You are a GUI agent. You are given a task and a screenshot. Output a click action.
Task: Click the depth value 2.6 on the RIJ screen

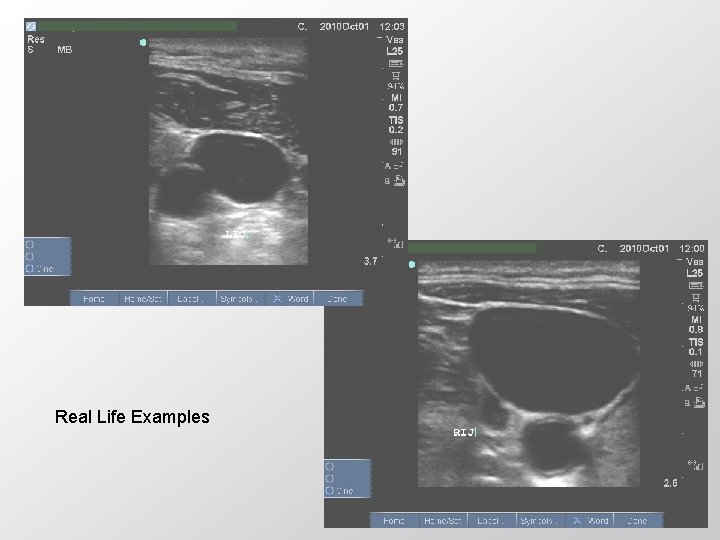click(670, 483)
